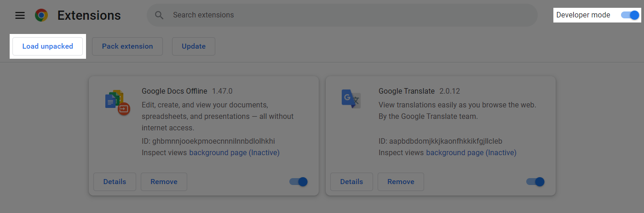This screenshot has width=644, height=213.
Task: Click the Chrome logo icon
Action: (x=41, y=15)
